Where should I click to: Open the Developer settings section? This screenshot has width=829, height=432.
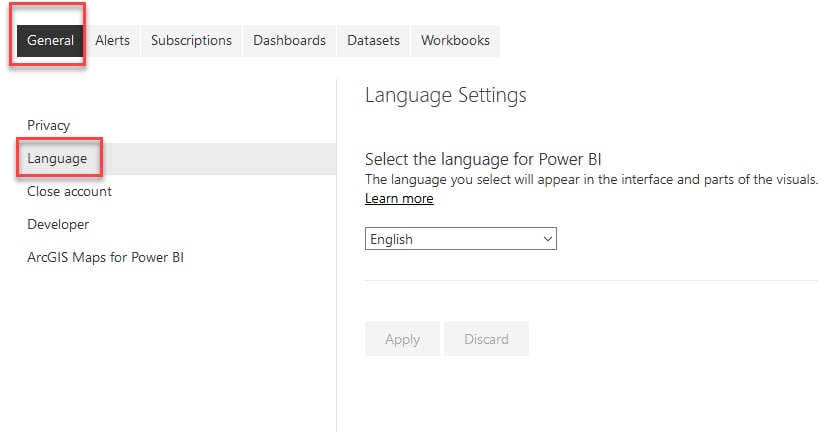pos(58,224)
